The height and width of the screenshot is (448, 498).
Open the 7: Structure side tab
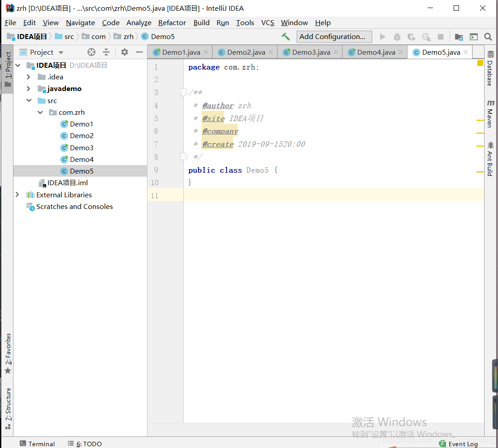pos(8,409)
